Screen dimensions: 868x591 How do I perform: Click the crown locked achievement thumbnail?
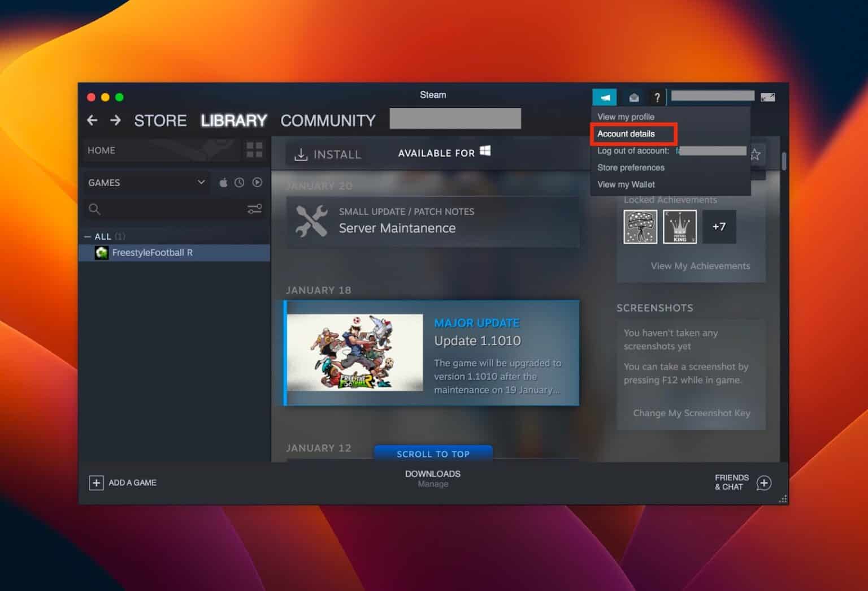coord(680,227)
